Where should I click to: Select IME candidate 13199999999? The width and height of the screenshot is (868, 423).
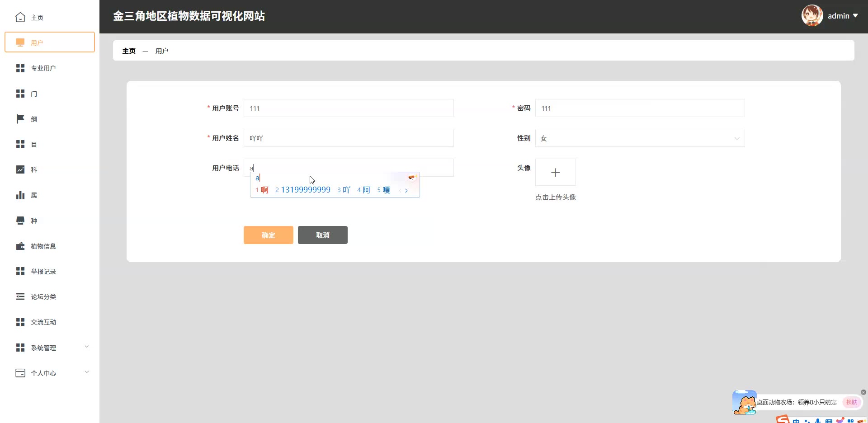pyautogui.click(x=303, y=190)
